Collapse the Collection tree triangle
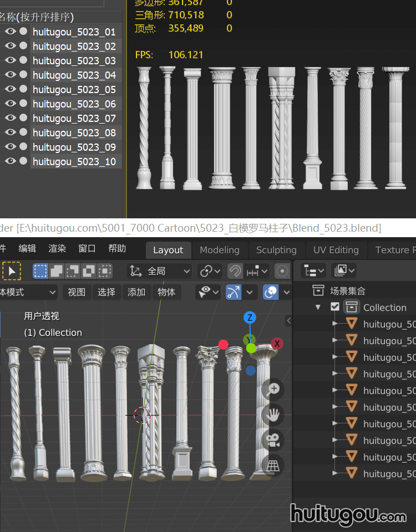The image size is (416, 532). click(x=318, y=307)
